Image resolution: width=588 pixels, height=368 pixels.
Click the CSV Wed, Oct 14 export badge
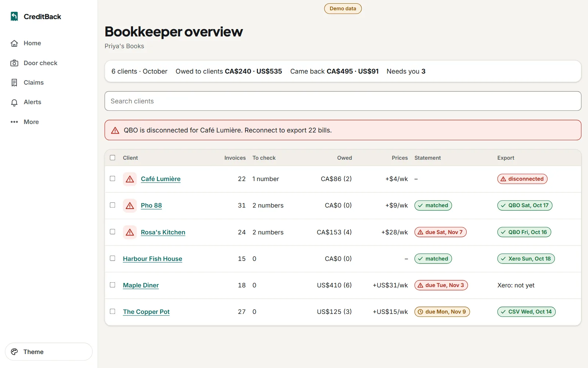(526, 312)
